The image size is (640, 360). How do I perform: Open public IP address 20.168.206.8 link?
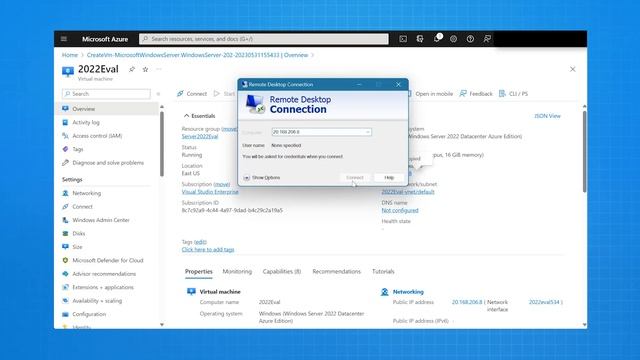coord(467,302)
